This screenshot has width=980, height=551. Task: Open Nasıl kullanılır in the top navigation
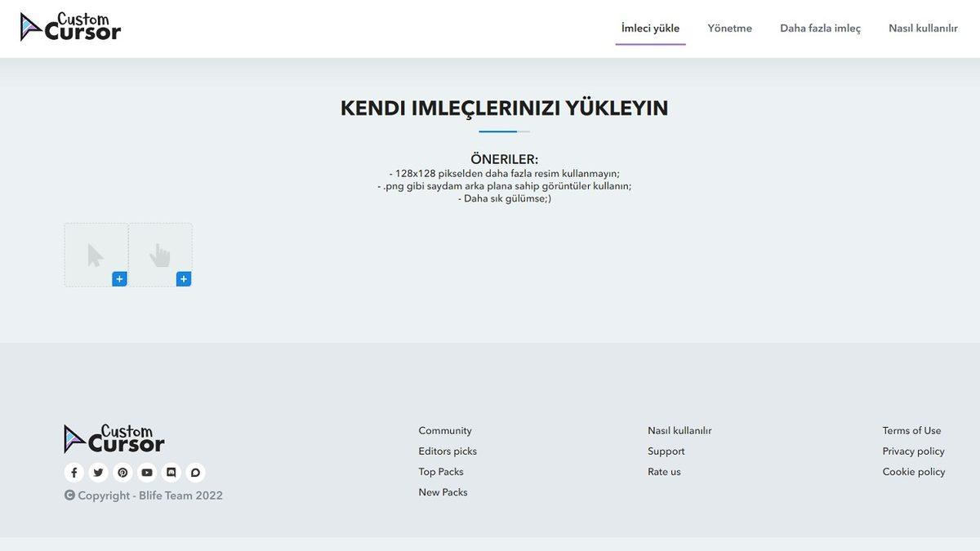click(x=923, y=29)
